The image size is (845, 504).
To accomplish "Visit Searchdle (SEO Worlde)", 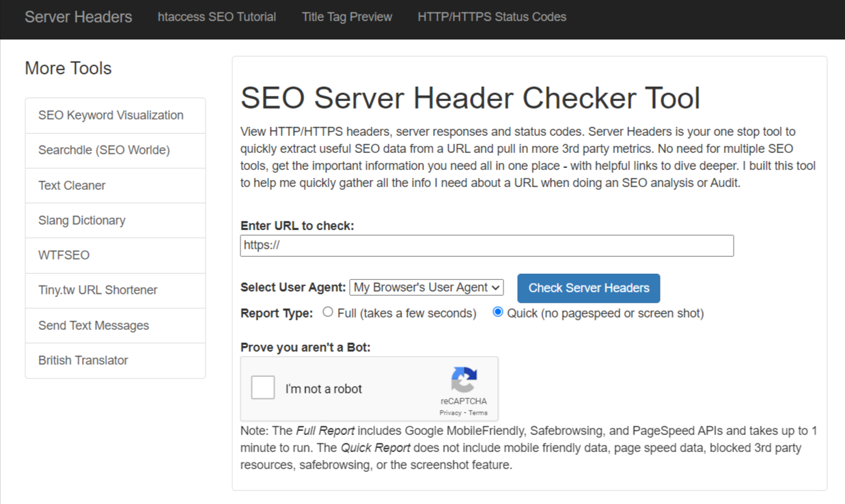I will (104, 150).
